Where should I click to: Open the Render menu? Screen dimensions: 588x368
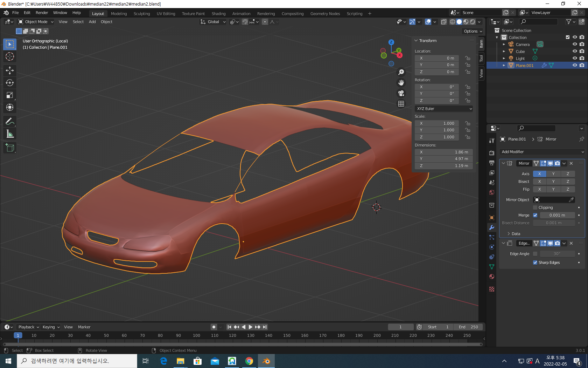[x=42, y=13]
